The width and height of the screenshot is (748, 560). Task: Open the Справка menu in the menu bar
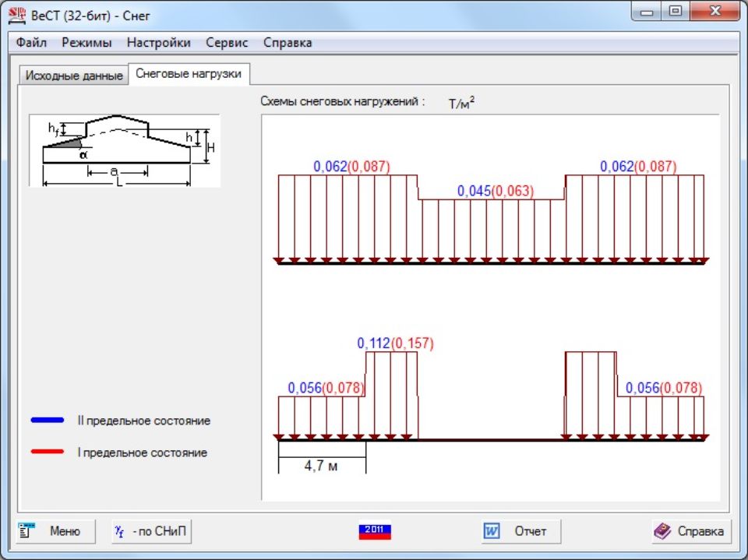coord(288,43)
